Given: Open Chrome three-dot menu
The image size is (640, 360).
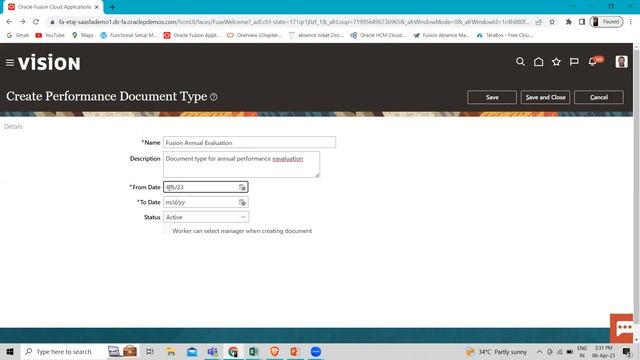Looking at the screenshot, I should (x=631, y=22).
